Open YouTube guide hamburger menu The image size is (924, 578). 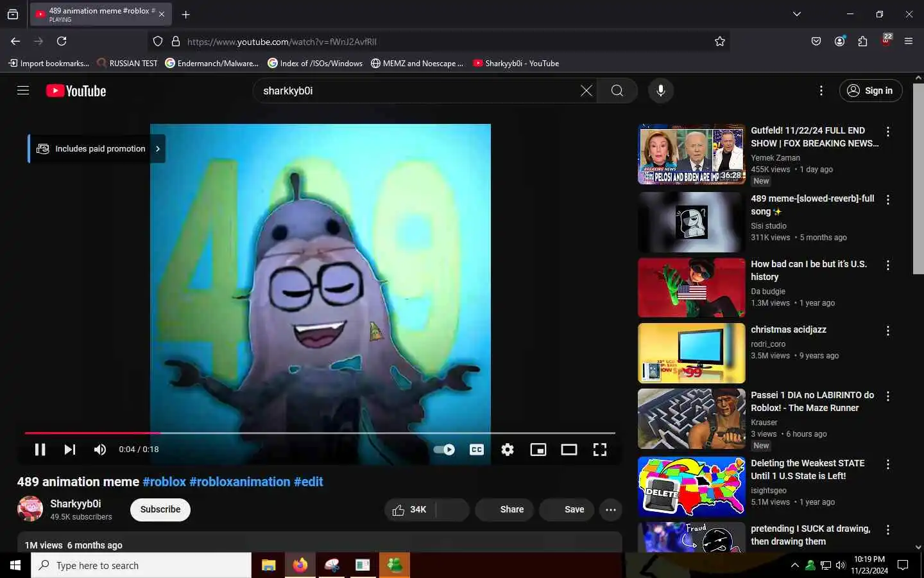tap(23, 91)
